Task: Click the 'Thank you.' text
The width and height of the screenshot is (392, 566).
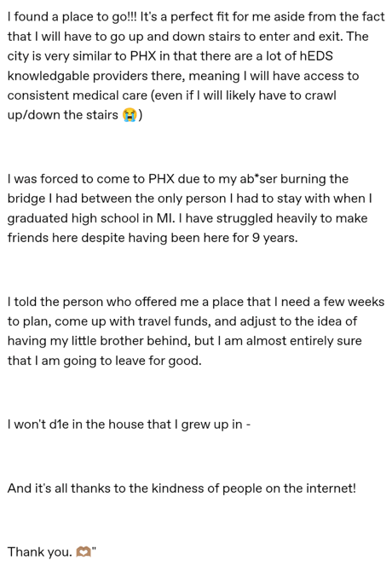Action: (x=40, y=552)
